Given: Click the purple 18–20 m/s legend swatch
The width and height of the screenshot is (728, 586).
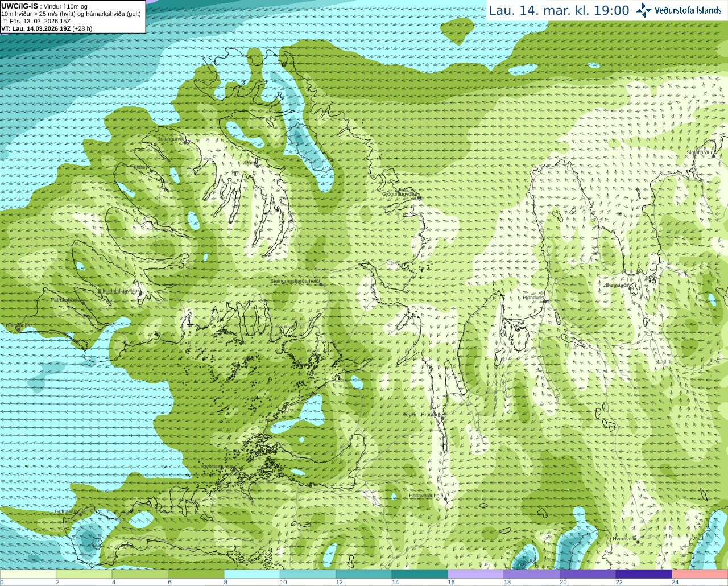Looking at the screenshot, I should [532, 574].
